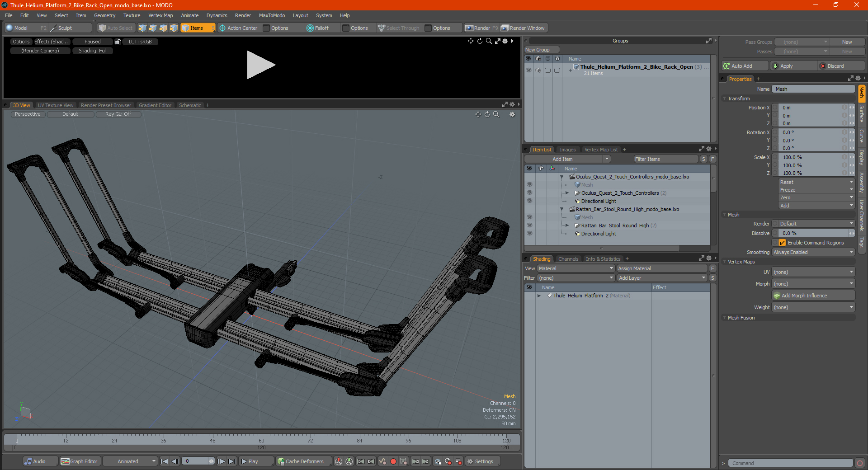The height and width of the screenshot is (470, 868).
Task: Switch to UV Texture View tab
Action: click(55, 105)
